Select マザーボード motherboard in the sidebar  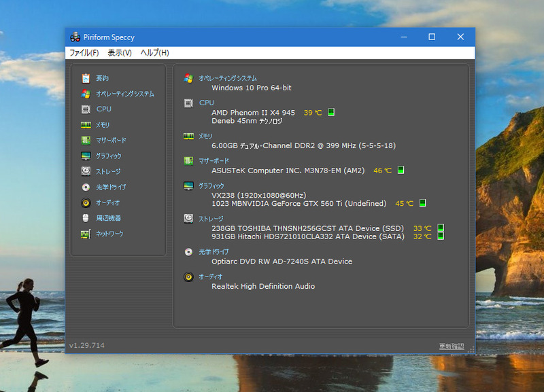click(x=111, y=141)
